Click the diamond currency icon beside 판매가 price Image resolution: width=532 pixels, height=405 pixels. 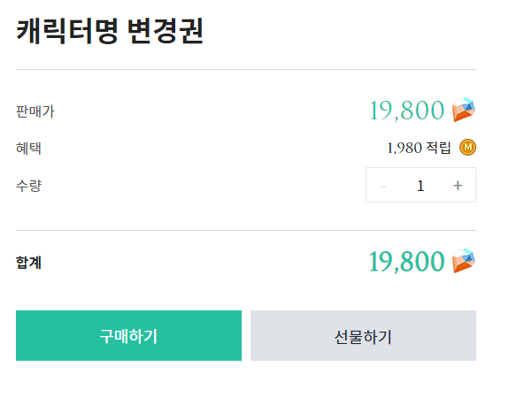pyautogui.click(x=464, y=110)
